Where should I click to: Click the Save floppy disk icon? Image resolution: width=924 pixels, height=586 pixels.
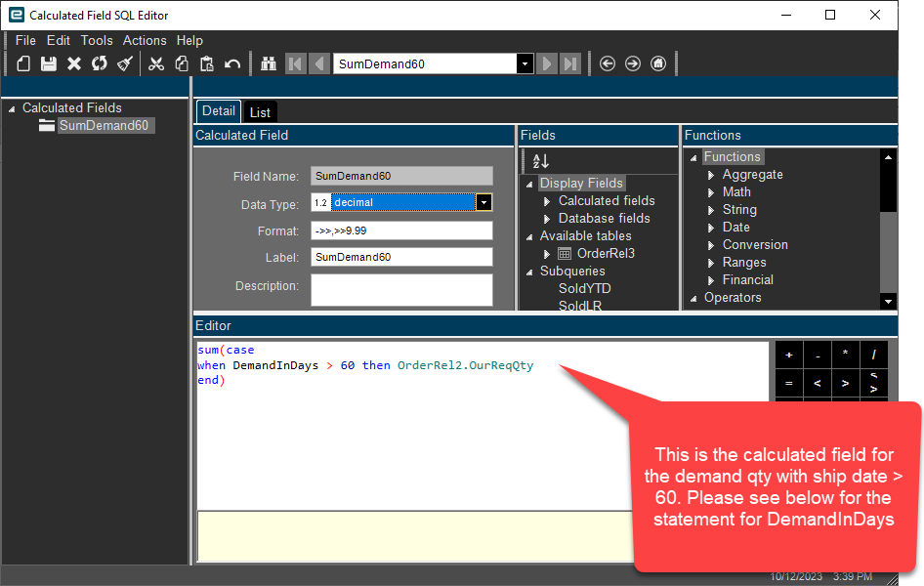[x=49, y=63]
